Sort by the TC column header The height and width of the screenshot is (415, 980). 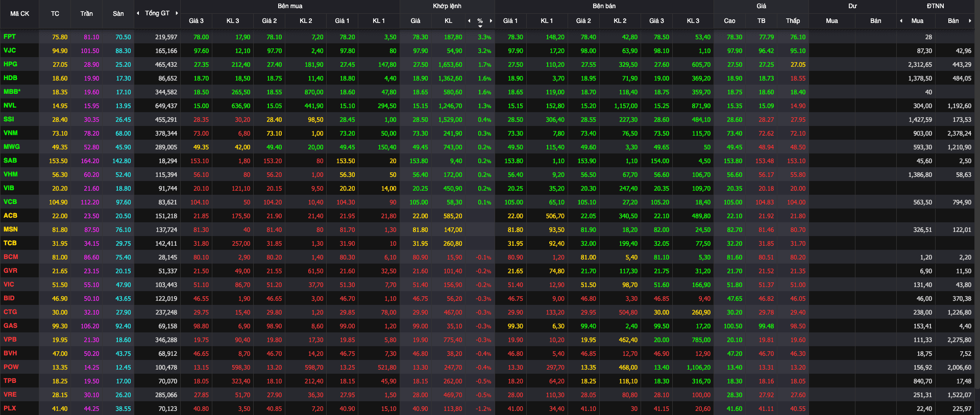click(x=55, y=14)
